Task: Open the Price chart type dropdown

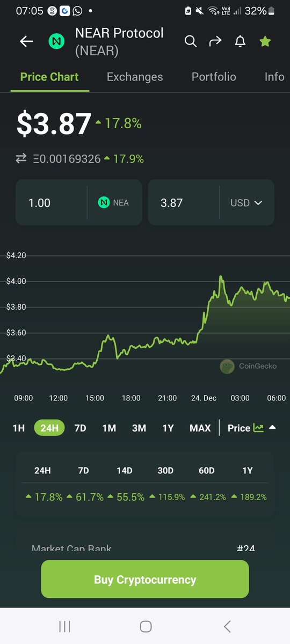Action: pyautogui.click(x=252, y=428)
